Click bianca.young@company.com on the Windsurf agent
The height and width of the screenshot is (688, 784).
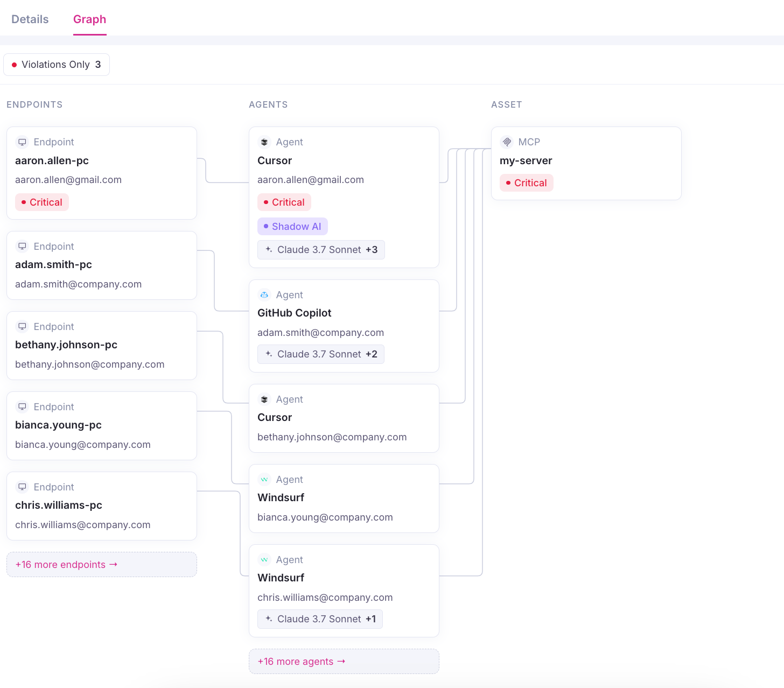point(325,517)
